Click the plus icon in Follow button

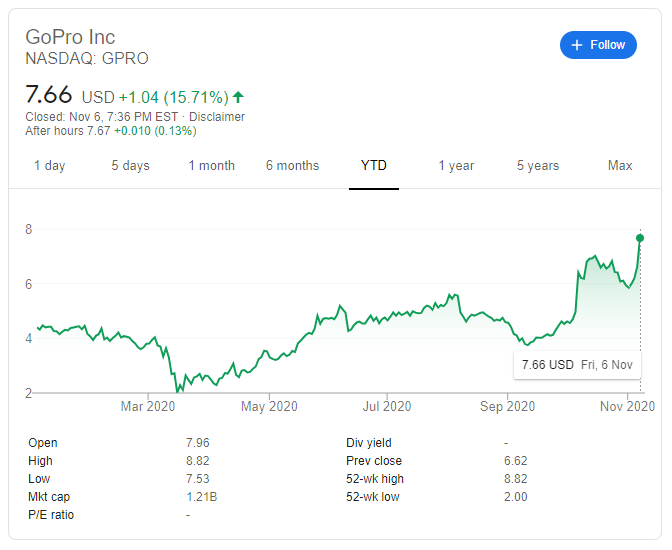pos(576,45)
